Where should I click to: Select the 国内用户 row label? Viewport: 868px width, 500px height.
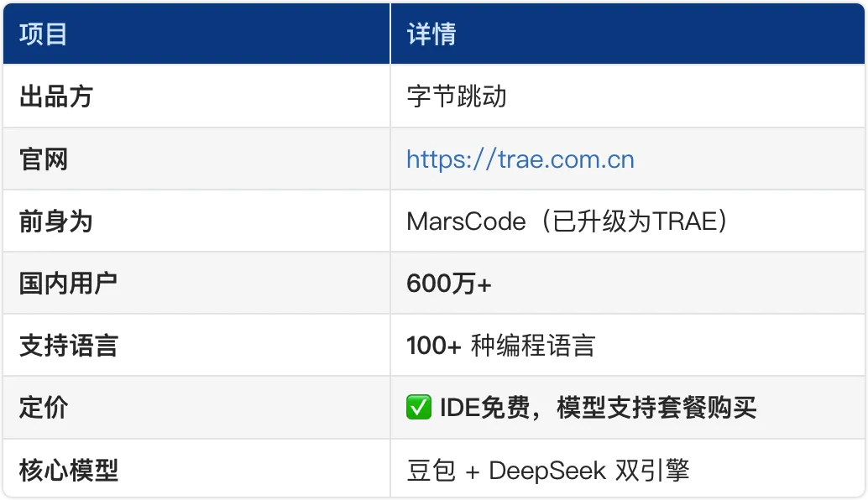coord(68,284)
